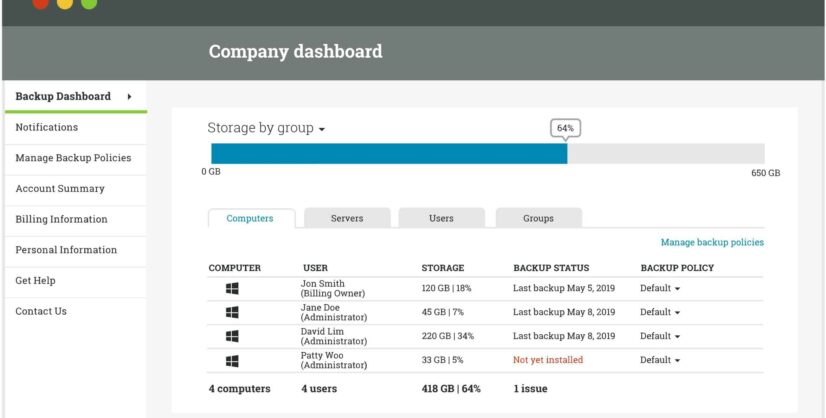Switch to the Users tab
826x418 pixels.
click(441, 218)
